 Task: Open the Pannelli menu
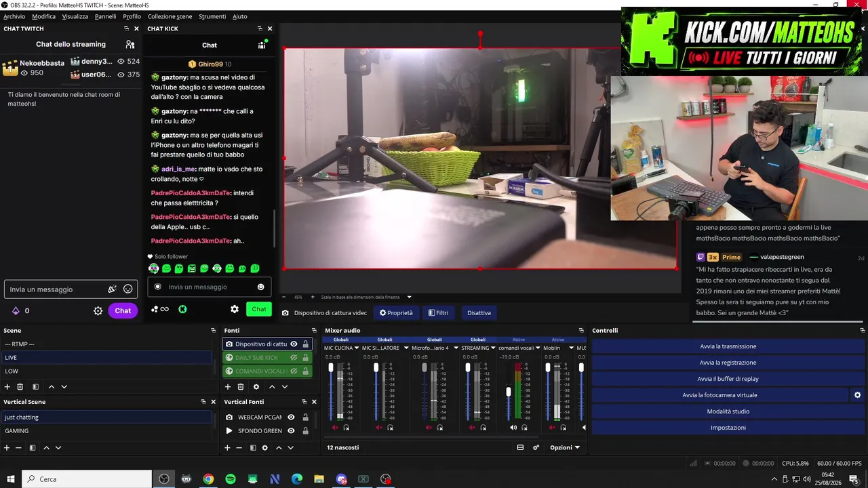tap(106, 16)
